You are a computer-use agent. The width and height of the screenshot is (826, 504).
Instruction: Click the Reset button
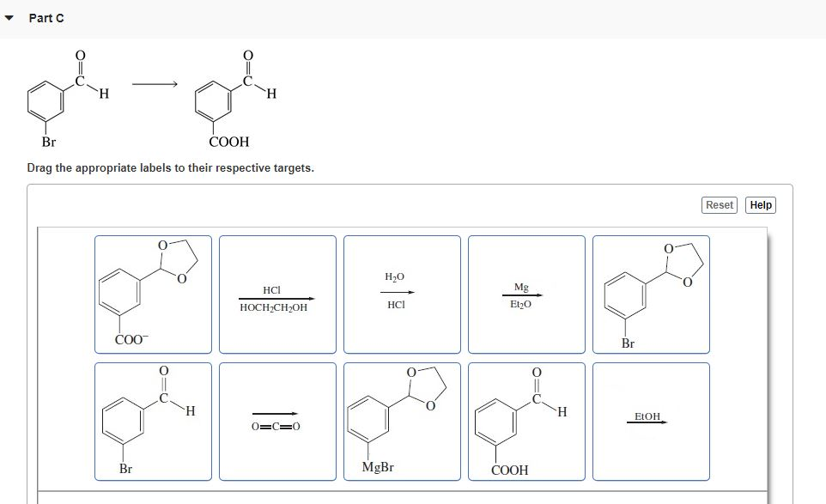pyautogui.click(x=719, y=205)
